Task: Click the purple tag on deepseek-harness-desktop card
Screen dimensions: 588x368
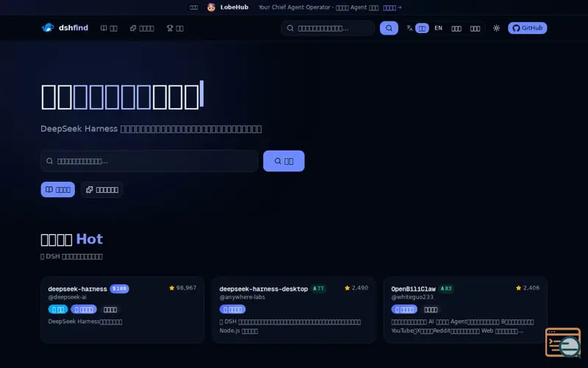Action: pos(232,309)
